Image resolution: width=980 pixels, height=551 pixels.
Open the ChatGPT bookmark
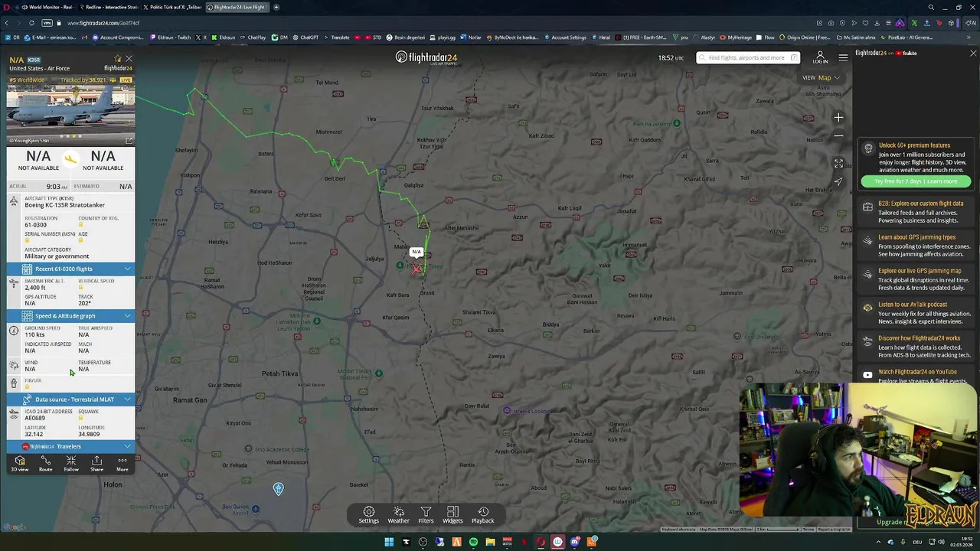coord(305,37)
